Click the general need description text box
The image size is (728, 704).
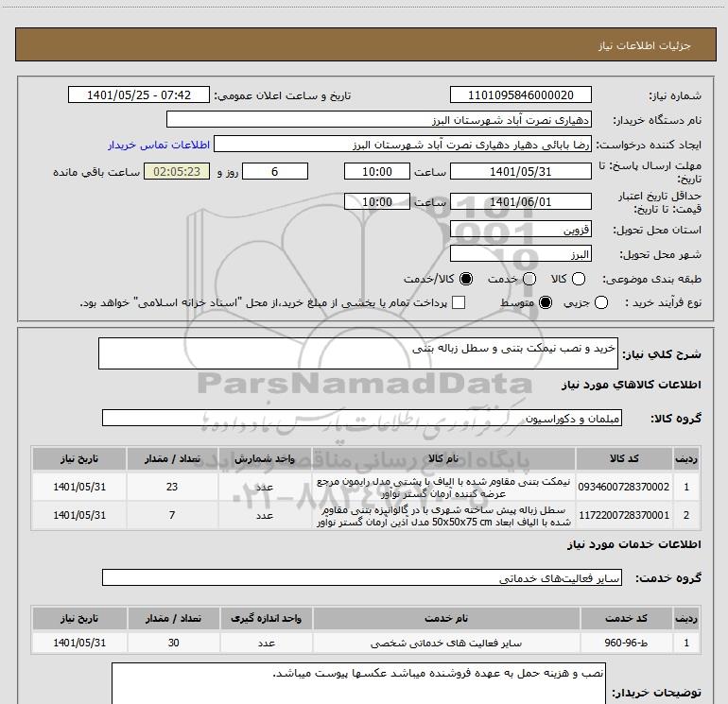[x=358, y=353]
